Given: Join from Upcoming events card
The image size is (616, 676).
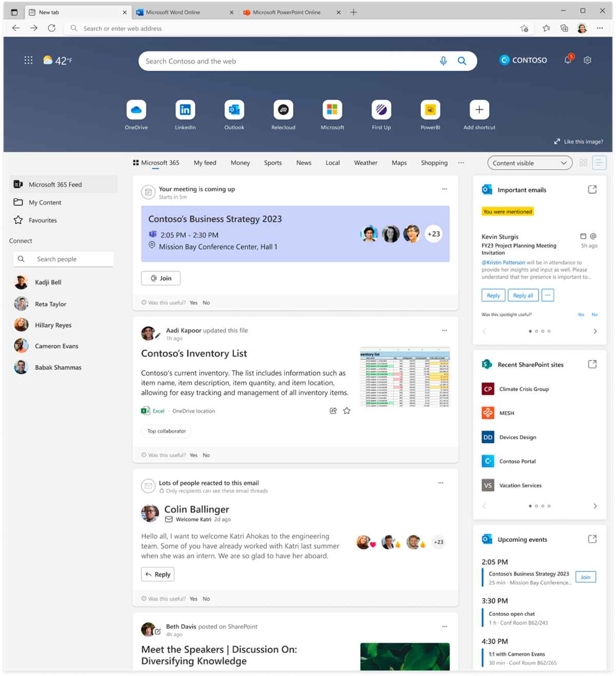Looking at the screenshot, I should (585, 577).
